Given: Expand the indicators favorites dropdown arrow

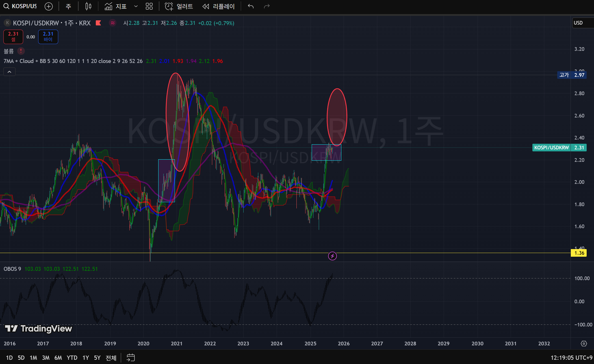Looking at the screenshot, I should 136,6.
